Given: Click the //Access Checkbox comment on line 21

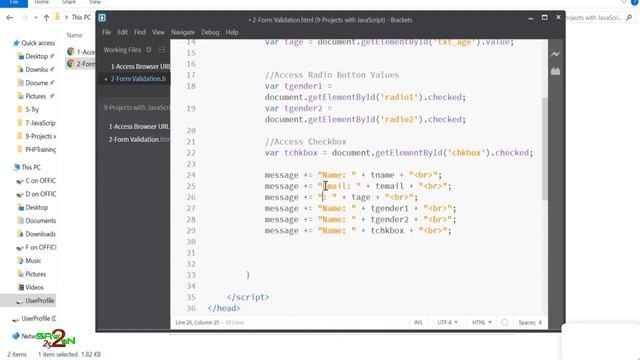Looking at the screenshot, I should [305, 142].
